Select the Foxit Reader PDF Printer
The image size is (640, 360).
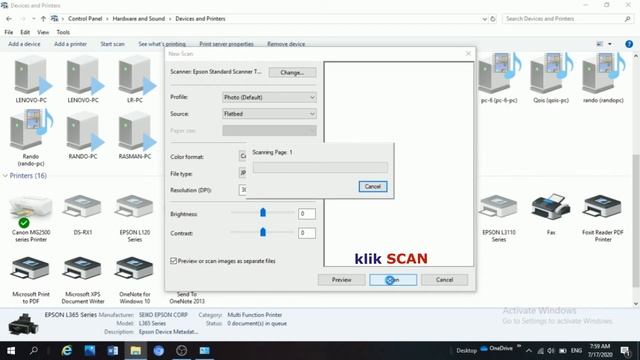(x=603, y=218)
